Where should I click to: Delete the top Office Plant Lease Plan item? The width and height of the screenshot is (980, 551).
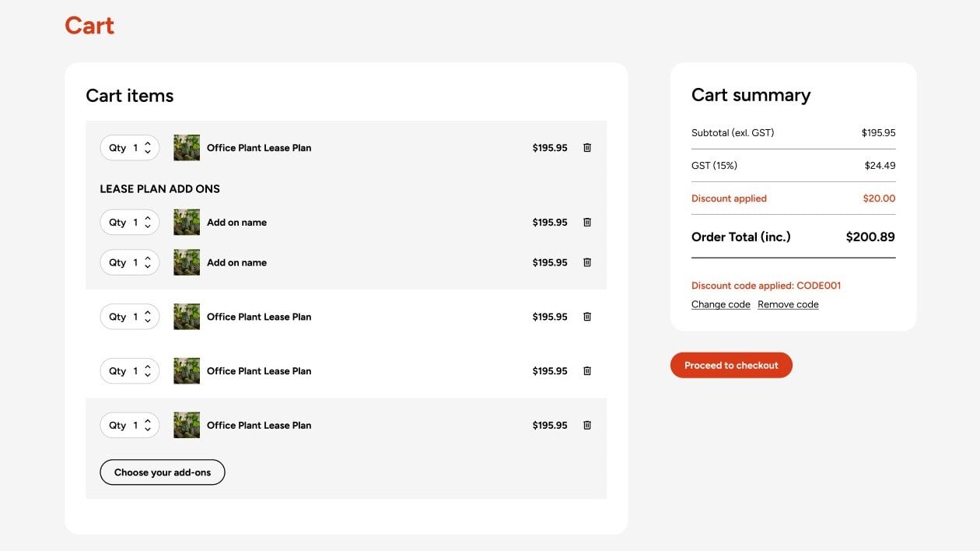[x=587, y=148]
